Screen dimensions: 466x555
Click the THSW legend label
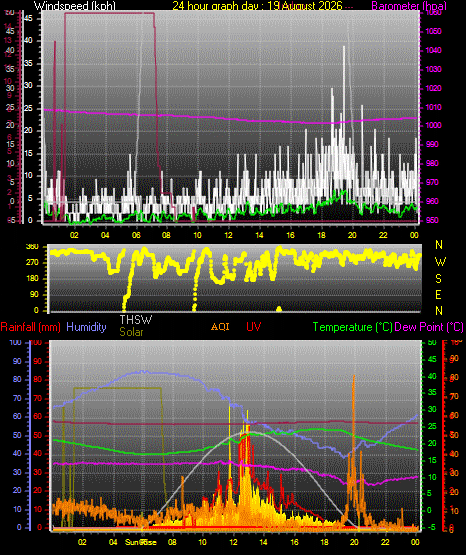(x=136, y=320)
